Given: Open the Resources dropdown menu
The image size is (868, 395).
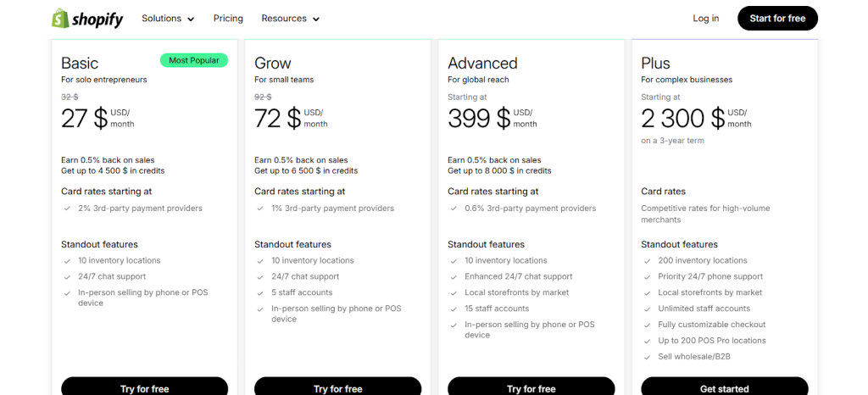Looking at the screenshot, I should coord(290,19).
